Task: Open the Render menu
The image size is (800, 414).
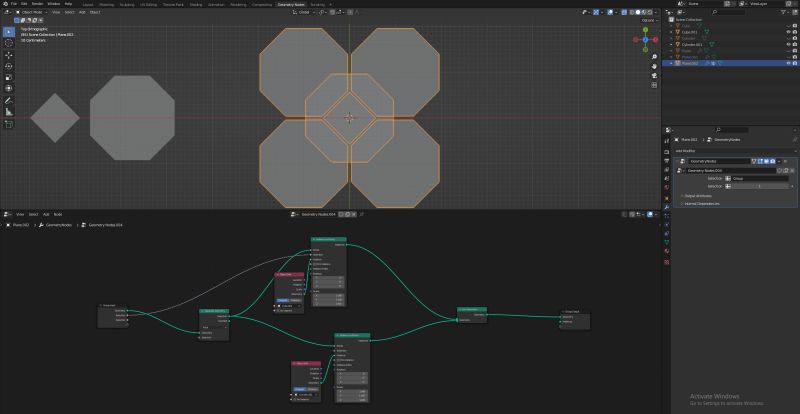Action: click(37, 4)
